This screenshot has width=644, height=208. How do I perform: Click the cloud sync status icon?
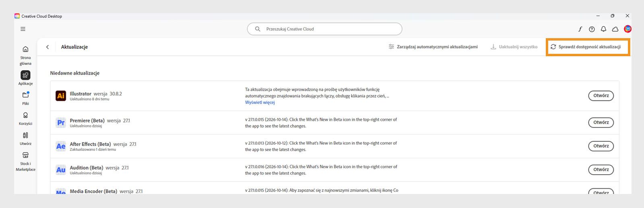point(615,29)
